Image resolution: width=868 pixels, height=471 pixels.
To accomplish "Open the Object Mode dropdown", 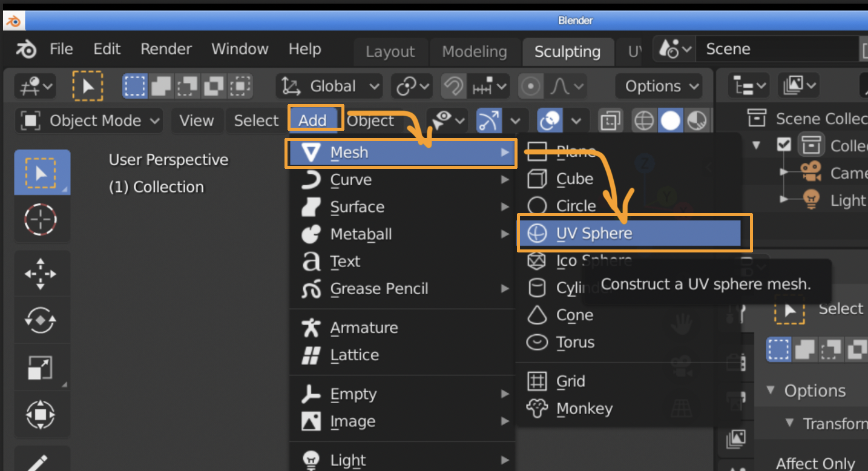I will 91,121.
